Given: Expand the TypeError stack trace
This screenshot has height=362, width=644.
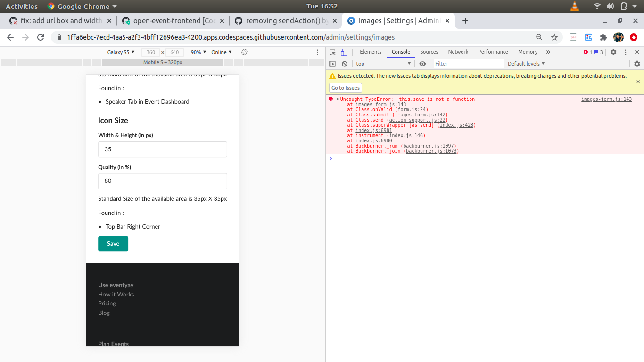Looking at the screenshot, I should coord(337,99).
